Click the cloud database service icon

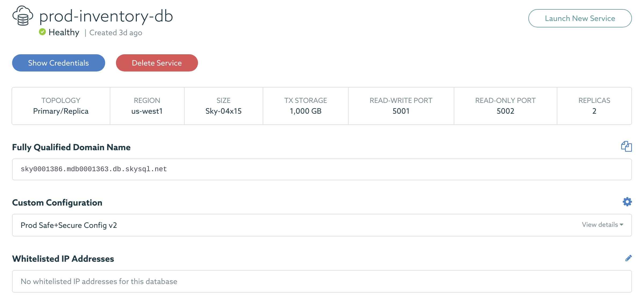23,16
